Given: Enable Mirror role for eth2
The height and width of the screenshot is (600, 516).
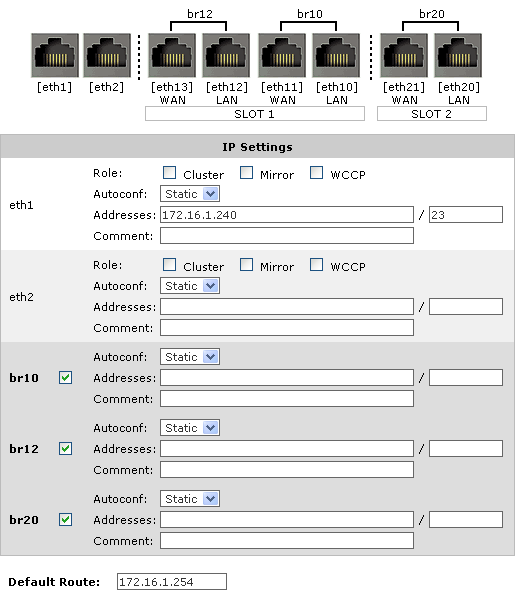Looking at the screenshot, I should coord(247,264).
